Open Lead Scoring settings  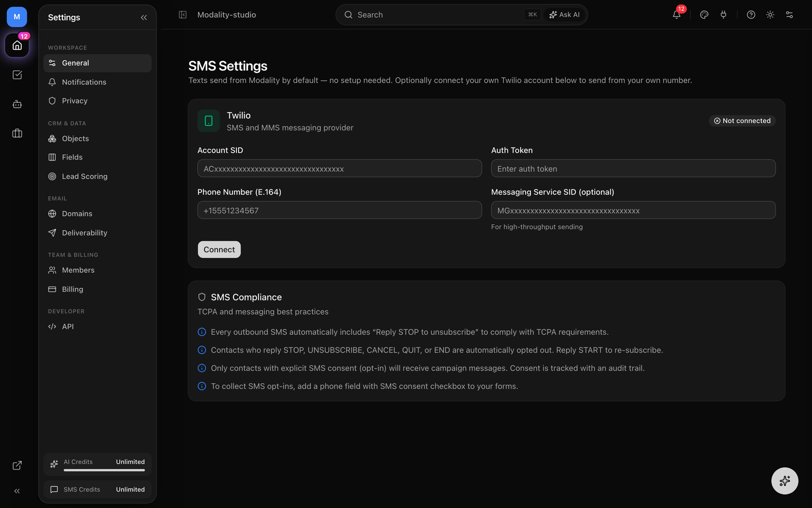(x=97, y=176)
